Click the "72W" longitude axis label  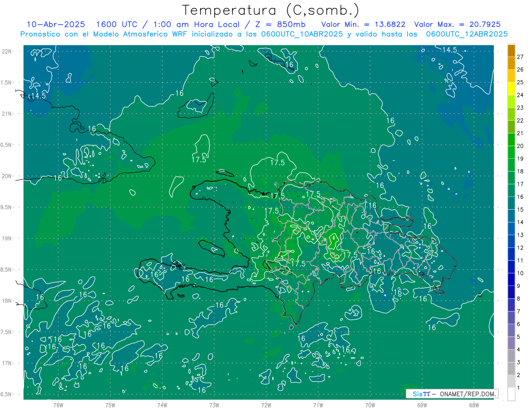266,405
